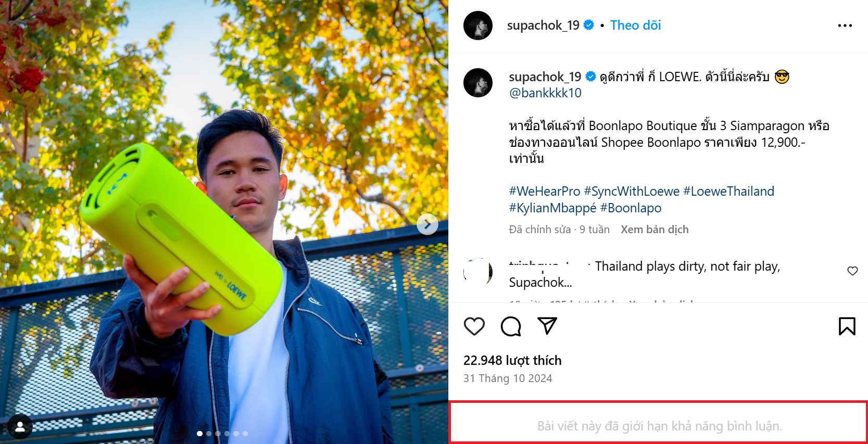The image size is (868, 444).
Task: Open the #LoeweThailand hashtag
Action: point(728,192)
